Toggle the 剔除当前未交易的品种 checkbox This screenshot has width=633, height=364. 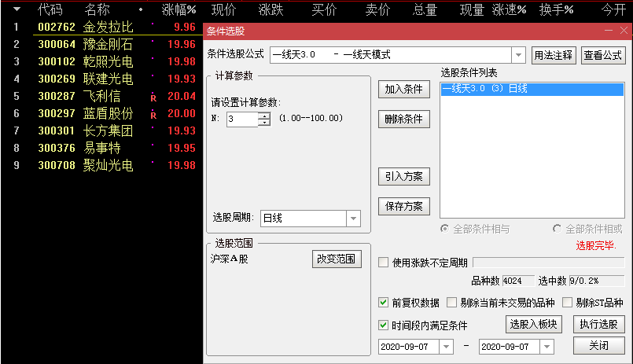point(451,302)
